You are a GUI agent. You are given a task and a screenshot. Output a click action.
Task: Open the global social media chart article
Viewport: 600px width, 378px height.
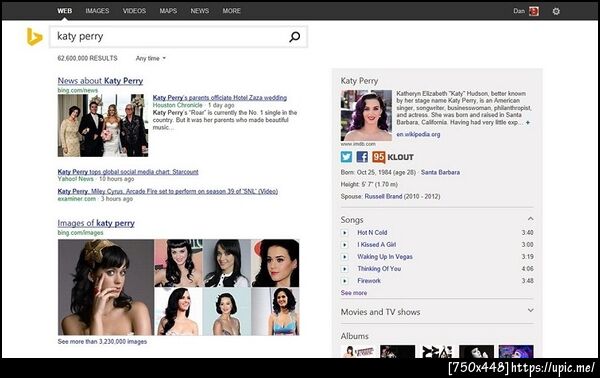[128, 172]
